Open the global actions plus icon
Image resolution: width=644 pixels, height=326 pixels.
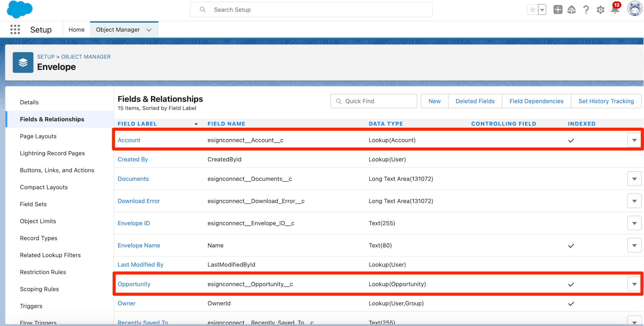(558, 10)
